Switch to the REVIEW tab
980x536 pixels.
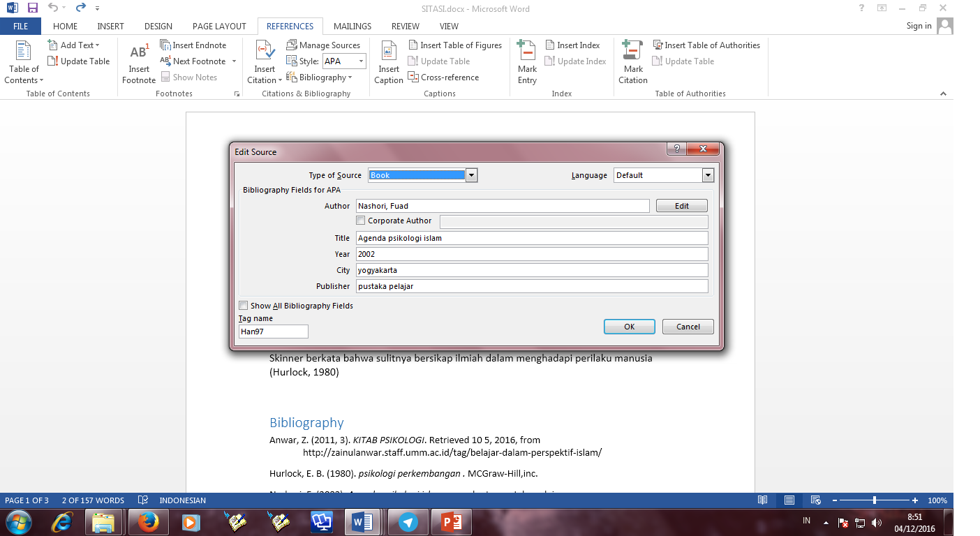(x=406, y=26)
